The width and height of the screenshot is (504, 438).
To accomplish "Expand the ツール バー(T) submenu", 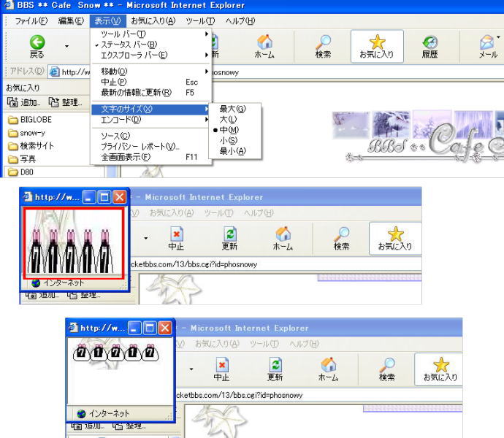I will coord(123,34).
